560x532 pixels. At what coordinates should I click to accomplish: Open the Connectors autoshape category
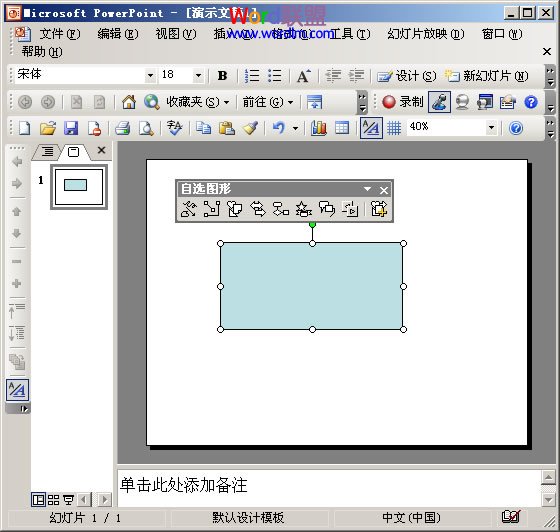pos(211,209)
